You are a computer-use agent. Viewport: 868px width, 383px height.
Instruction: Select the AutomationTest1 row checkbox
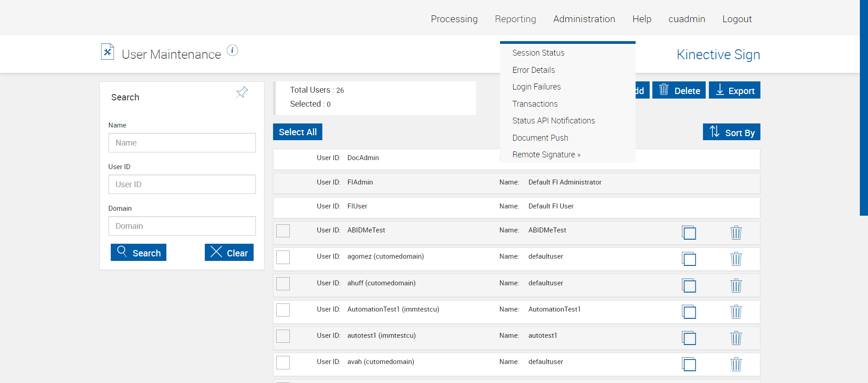[283, 310]
